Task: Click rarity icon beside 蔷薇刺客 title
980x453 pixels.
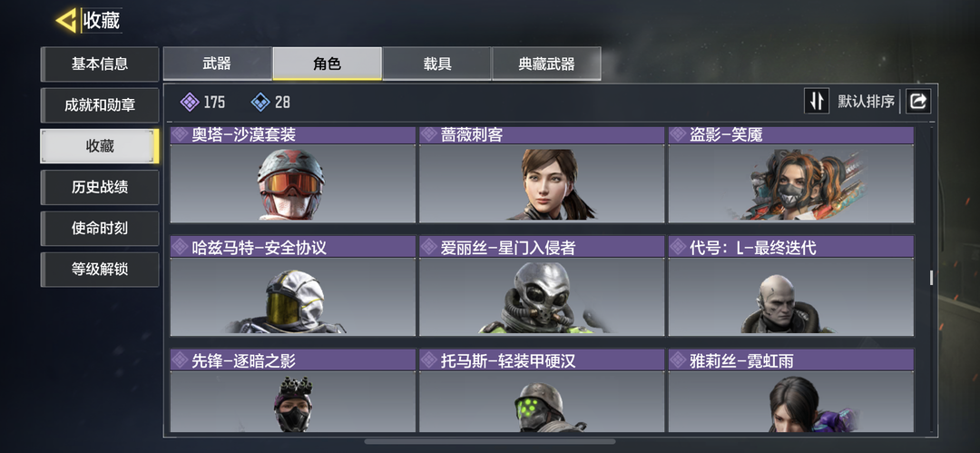Action: coord(428,134)
